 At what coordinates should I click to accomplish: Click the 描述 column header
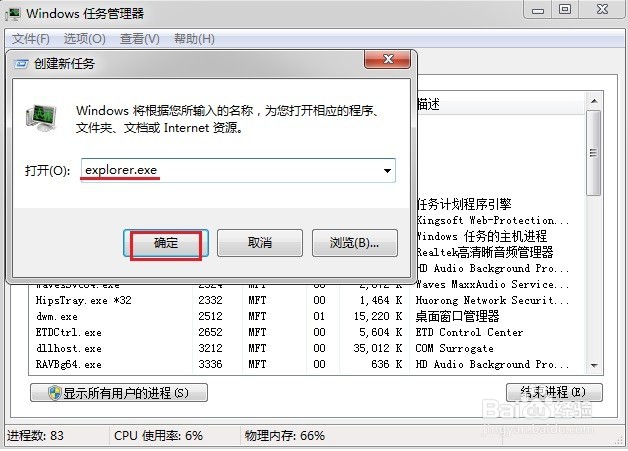click(x=501, y=105)
